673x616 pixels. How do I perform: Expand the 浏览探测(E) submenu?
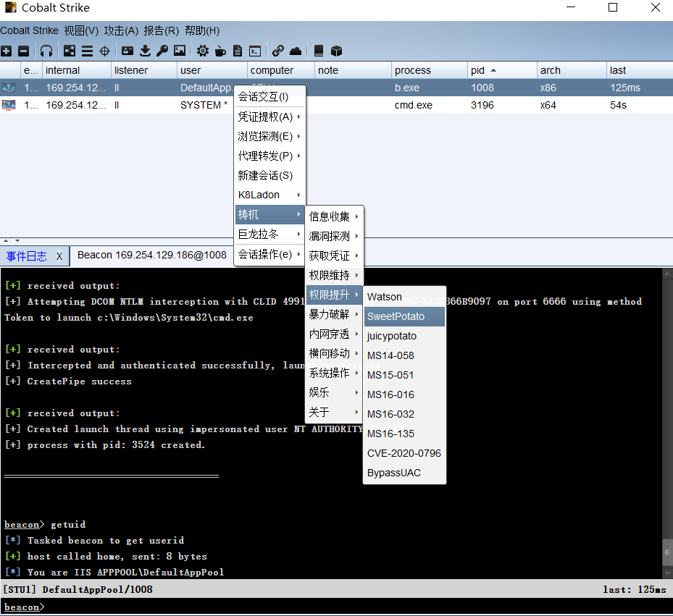269,136
